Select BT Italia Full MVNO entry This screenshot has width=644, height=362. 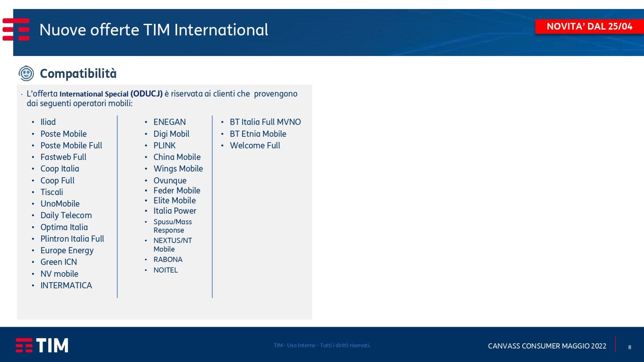(265, 122)
